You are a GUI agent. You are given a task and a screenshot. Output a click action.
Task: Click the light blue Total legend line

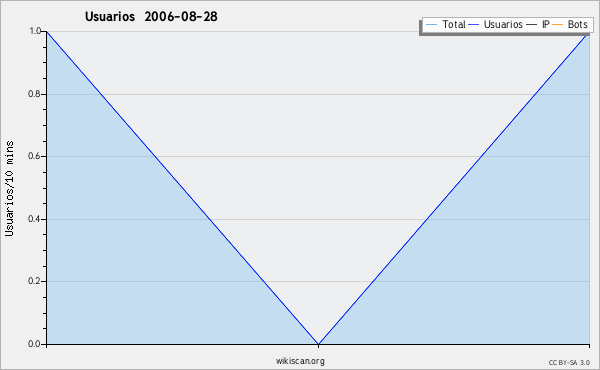431,25
